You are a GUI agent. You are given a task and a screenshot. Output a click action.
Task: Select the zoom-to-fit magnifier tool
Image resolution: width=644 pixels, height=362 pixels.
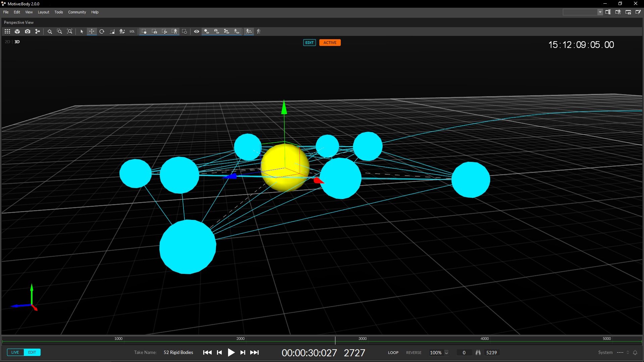(x=69, y=32)
